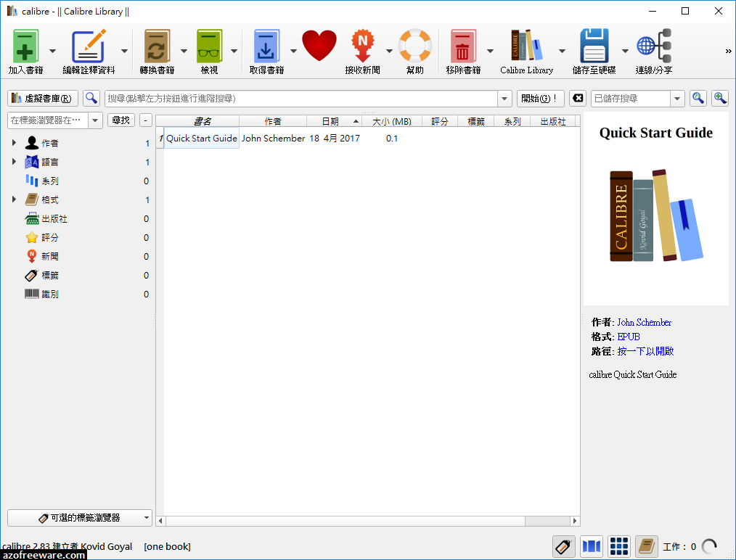Sort by Title (書名) column header
The image size is (736, 560).
[201, 121]
